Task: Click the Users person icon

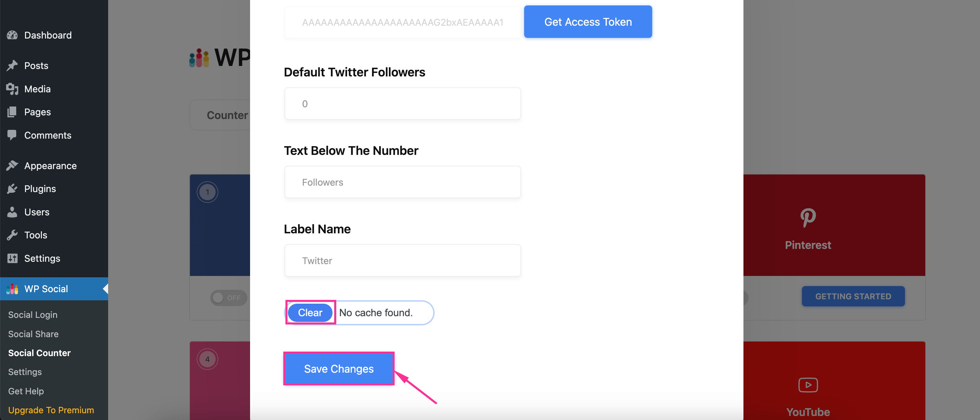Action: pos(13,212)
